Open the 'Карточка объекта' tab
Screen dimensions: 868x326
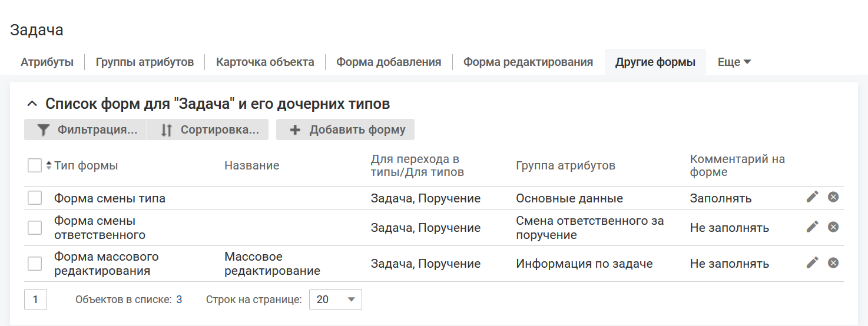point(265,62)
